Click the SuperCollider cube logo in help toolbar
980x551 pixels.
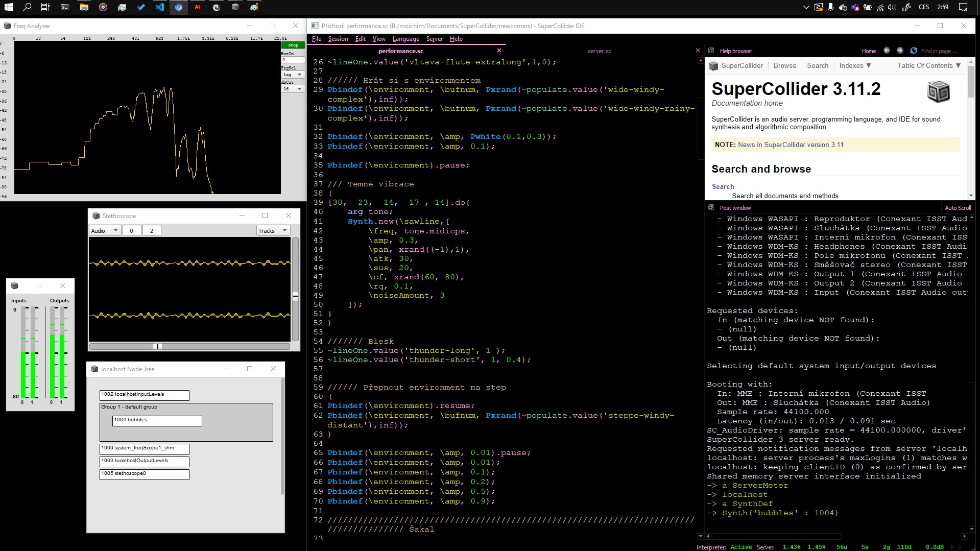(x=713, y=66)
